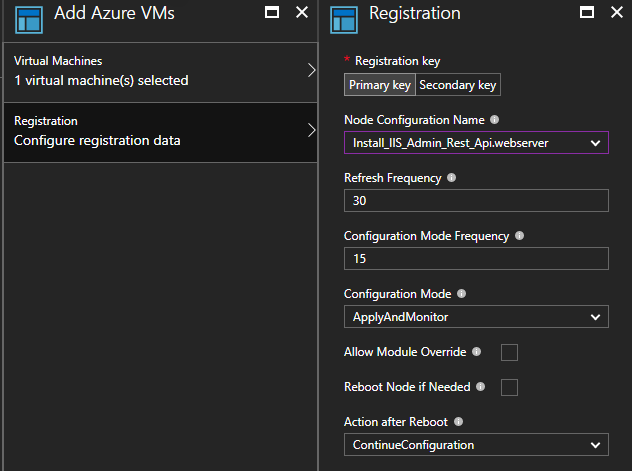Image resolution: width=632 pixels, height=471 pixels.
Task: Click the Refresh Frequency input field
Action: click(x=476, y=201)
